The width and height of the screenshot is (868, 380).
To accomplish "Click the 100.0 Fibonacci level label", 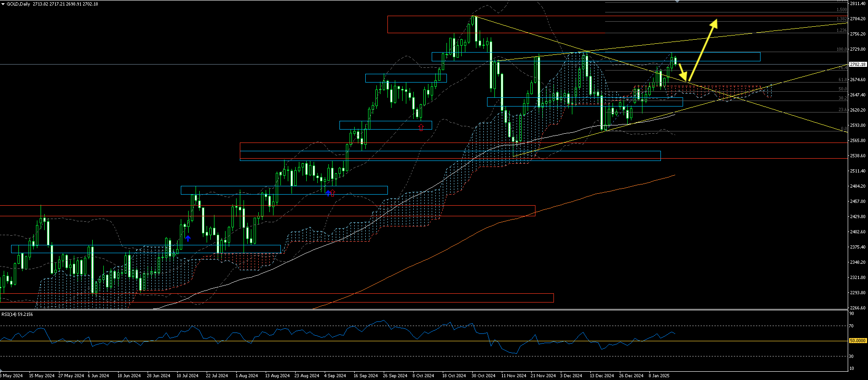I will 842,49.
